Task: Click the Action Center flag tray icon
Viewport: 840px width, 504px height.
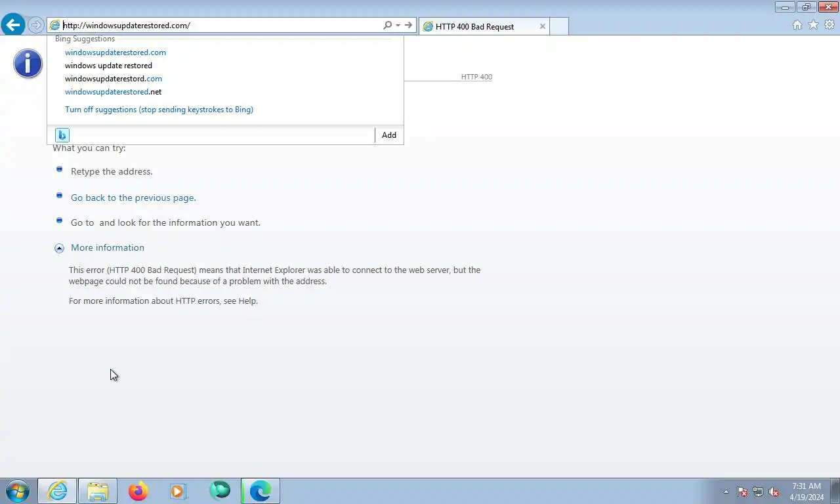Action: (x=742, y=492)
